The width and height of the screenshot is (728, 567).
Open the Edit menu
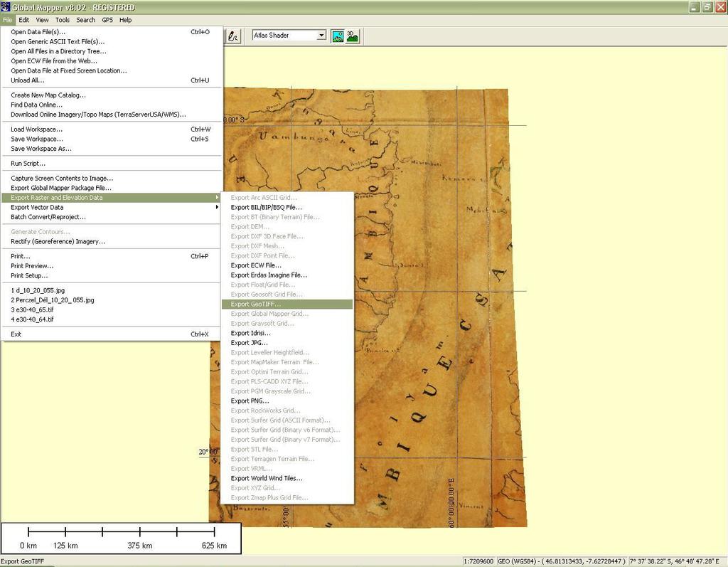[x=23, y=20]
